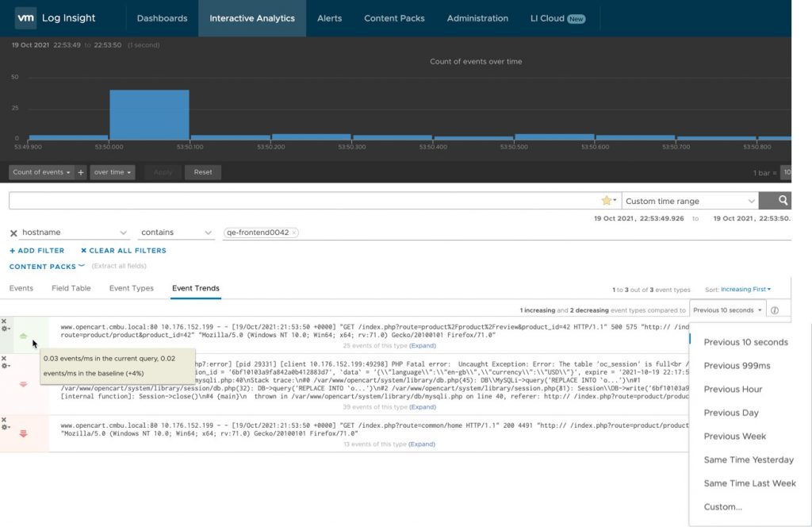Remove qe-frontend0042 filter value tag
Viewport: 812px width, 527px height.
point(294,233)
